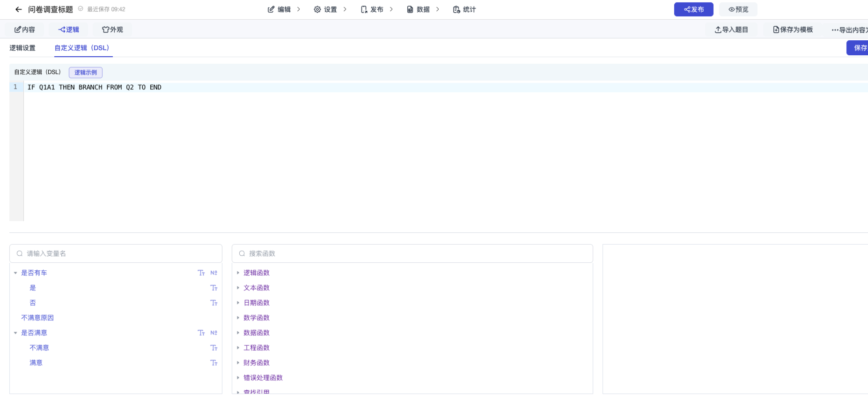The width and height of the screenshot is (868, 417).
Task: Click the back arrow beside the survey title
Action: point(19,9)
